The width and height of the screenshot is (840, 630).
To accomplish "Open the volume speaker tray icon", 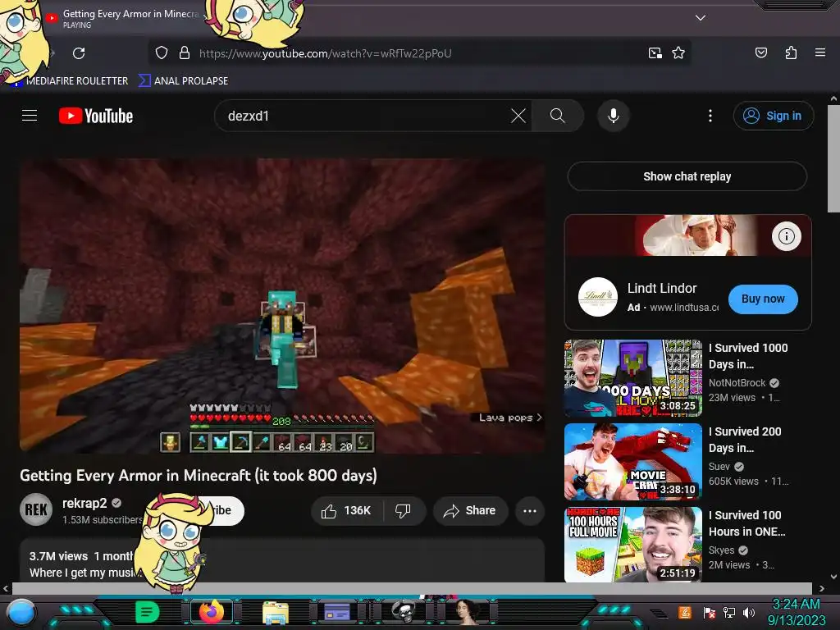I will (x=749, y=612).
